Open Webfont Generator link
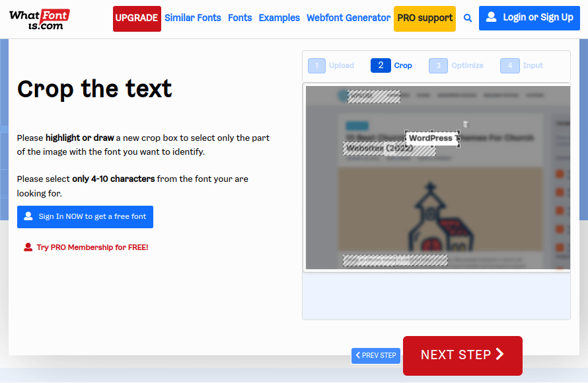 tap(348, 18)
